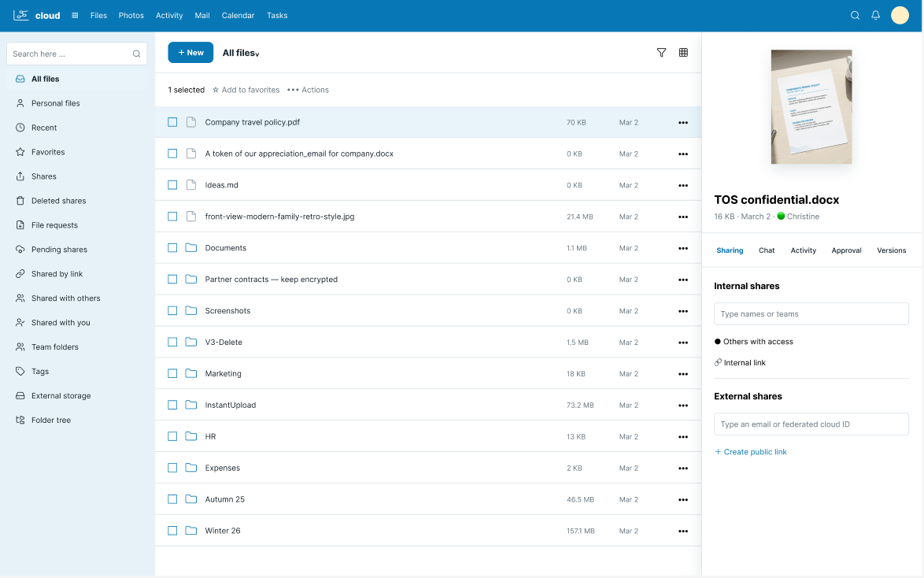Image resolution: width=924 pixels, height=578 pixels.
Task: Open the Mail app in top navigation
Action: (x=202, y=15)
